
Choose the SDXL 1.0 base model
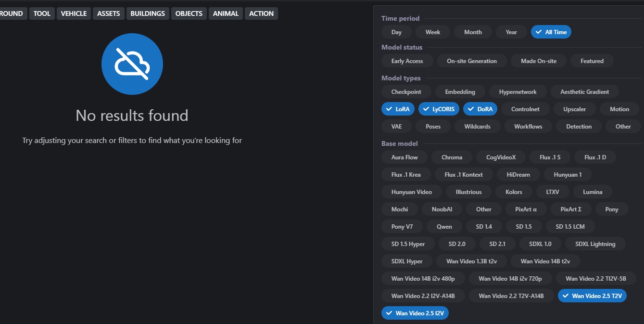click(x=540, y=244)
